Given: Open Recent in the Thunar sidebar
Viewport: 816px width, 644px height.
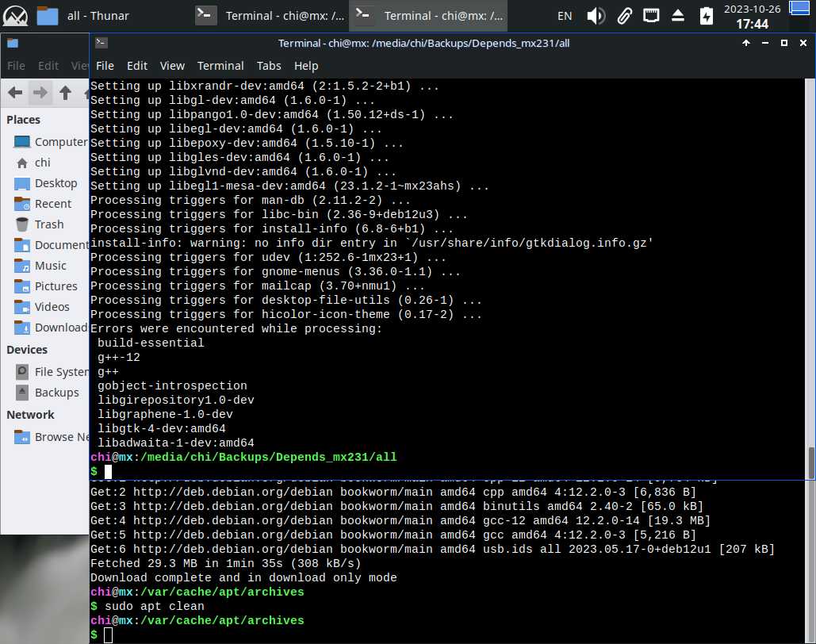Looking at the screenshot, I should (x=43, y=204).
